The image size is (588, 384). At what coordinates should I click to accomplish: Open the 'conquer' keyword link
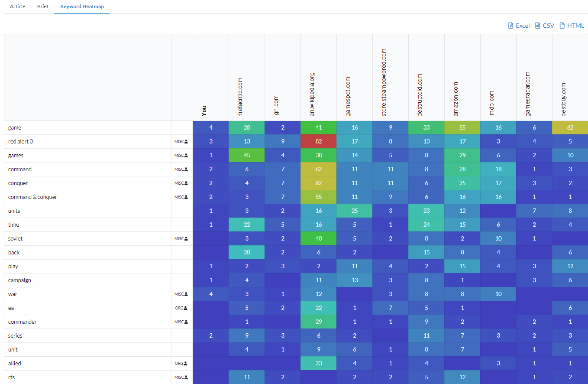coord(18,183)
